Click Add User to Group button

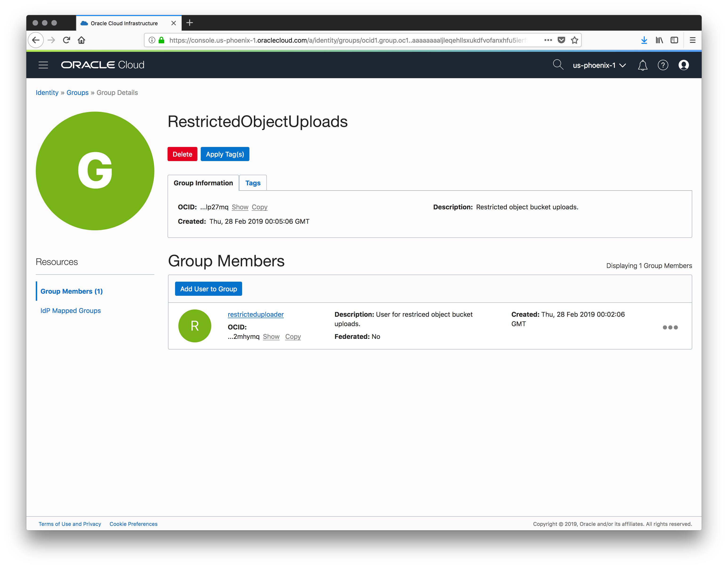tap(208, 289)
